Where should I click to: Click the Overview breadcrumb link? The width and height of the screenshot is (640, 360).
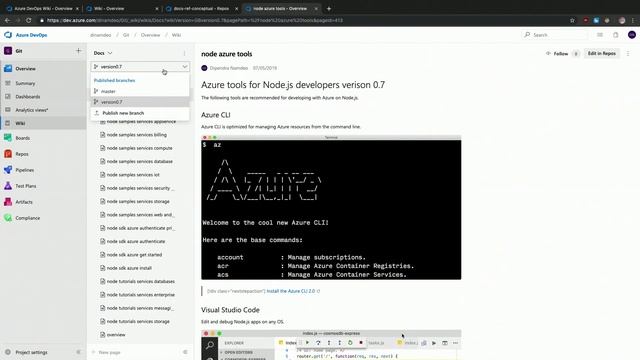coord(150,35)
